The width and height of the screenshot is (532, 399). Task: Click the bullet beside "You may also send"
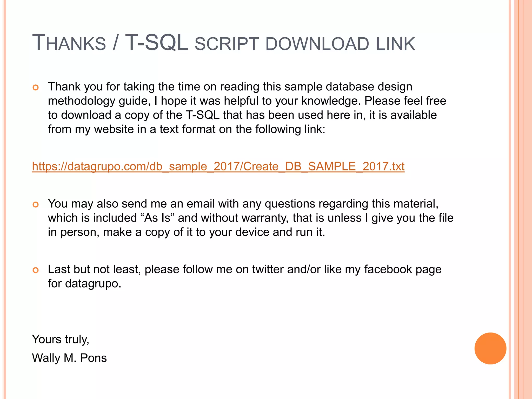[x=36, y=204]
